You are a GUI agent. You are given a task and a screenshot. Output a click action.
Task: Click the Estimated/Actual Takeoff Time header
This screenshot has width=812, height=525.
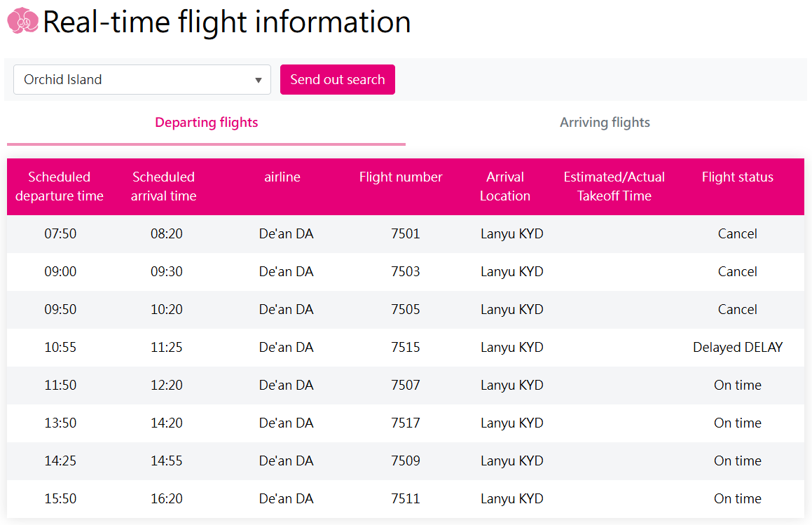[614, 186]
